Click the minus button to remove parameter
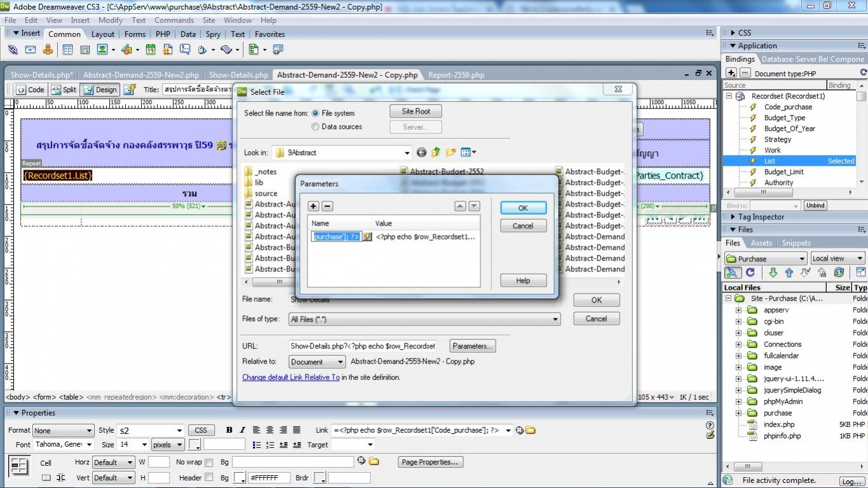The image size is (868, 488). 327,206
